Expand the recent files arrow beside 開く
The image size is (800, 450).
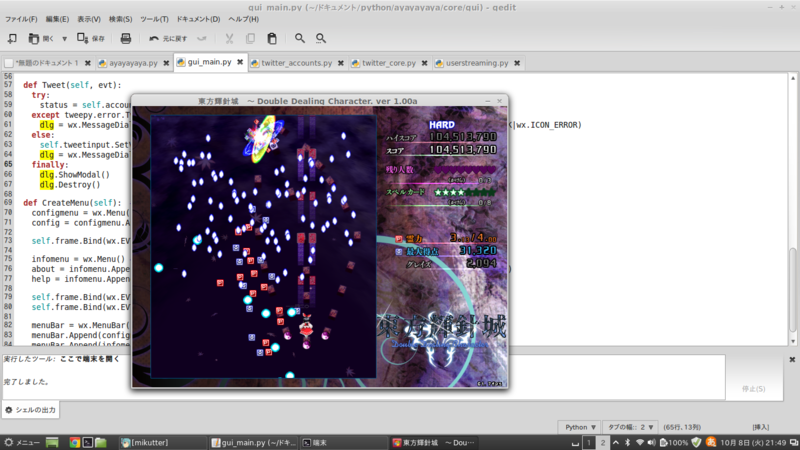coord(64,38)
